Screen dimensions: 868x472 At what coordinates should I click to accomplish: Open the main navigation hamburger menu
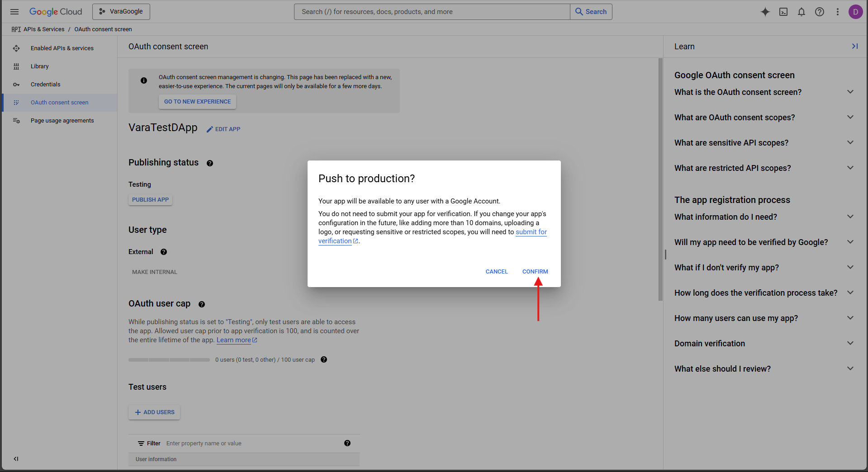click(14, 12)
